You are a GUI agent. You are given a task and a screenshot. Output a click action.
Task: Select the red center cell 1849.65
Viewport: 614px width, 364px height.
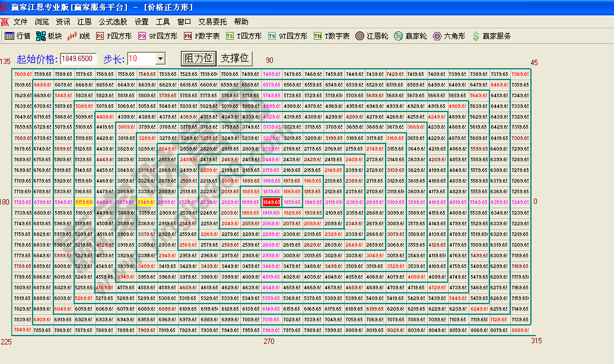coord(271,203)
